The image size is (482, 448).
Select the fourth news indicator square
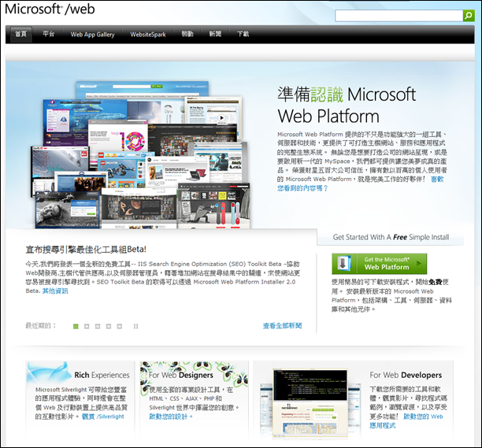tap(109, 326)
